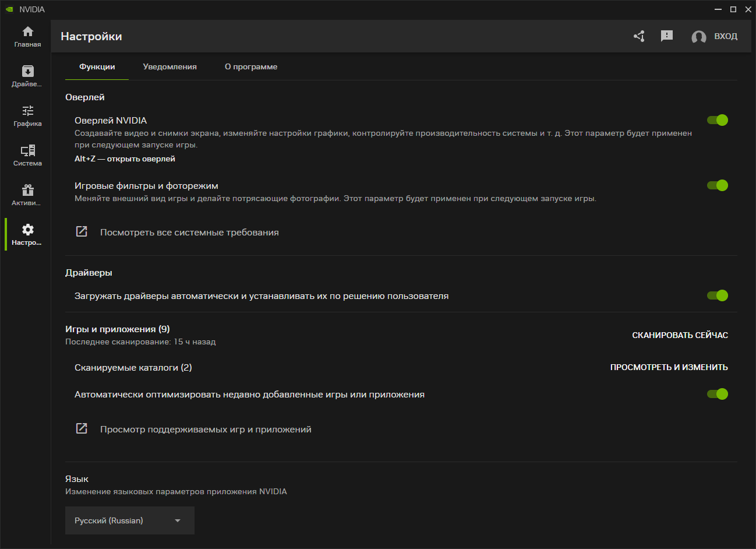Toggle automatic driver download switch

coord(718,295)
